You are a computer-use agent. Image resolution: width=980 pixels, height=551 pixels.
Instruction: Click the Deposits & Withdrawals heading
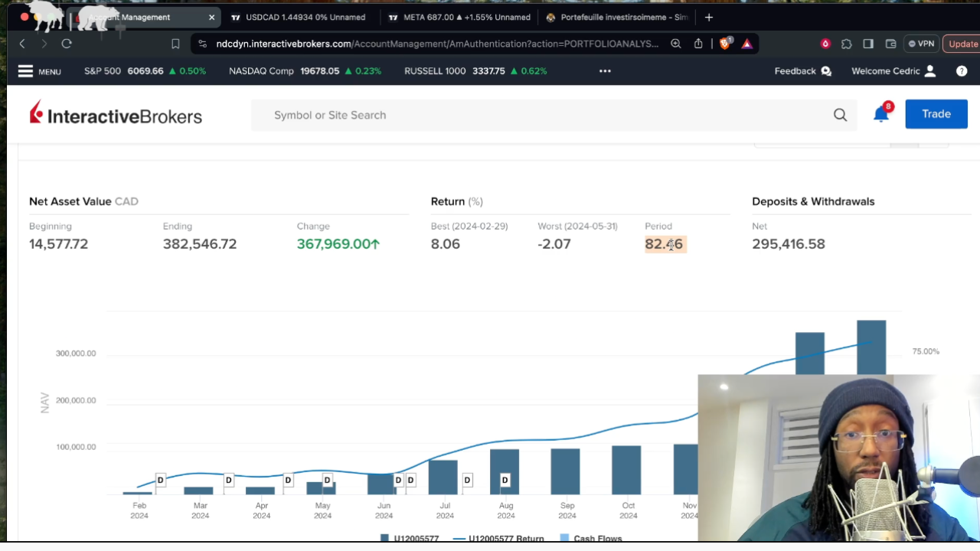click(x=813, y=201)
